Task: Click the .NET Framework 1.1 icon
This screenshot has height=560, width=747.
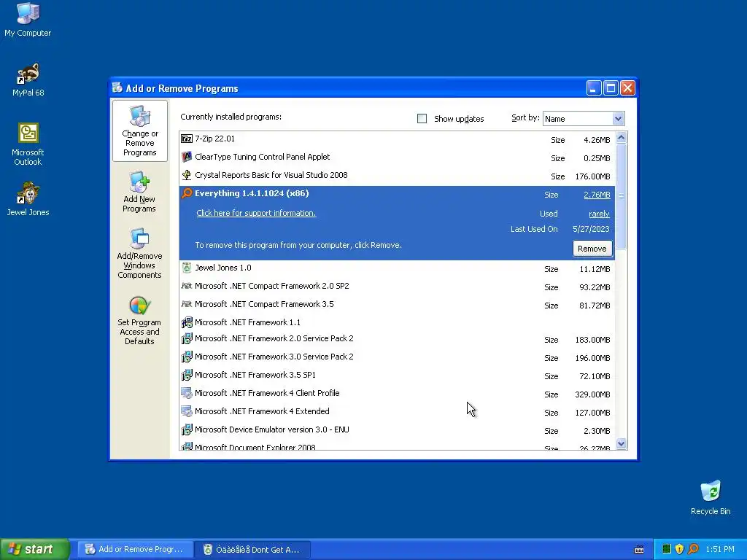Action: [187, 322]
